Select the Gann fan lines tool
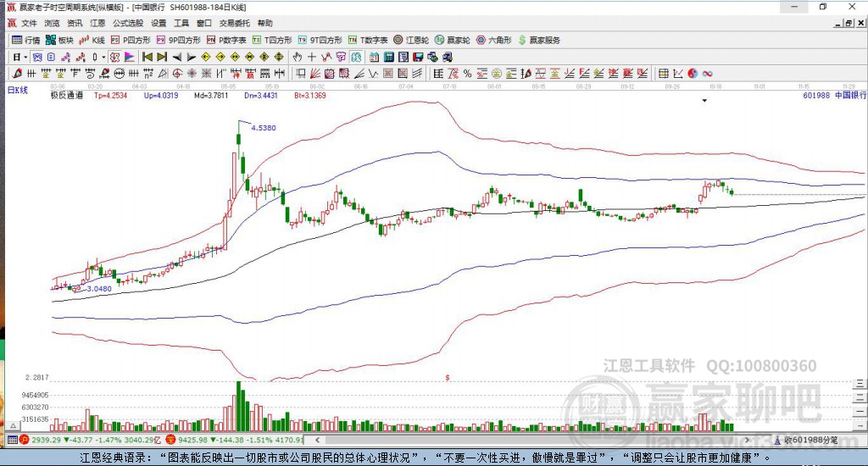This screenshot has height=466, width=868. coord(315,74)
